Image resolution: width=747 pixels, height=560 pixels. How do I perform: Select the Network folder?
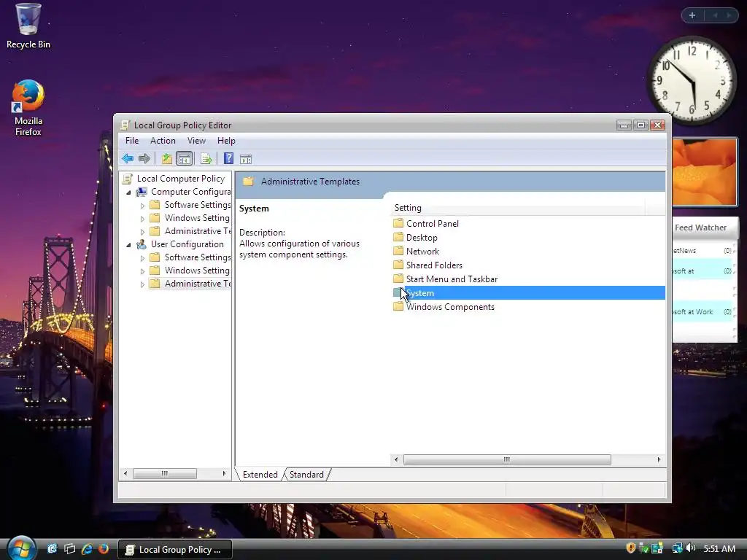click(422, 251)
